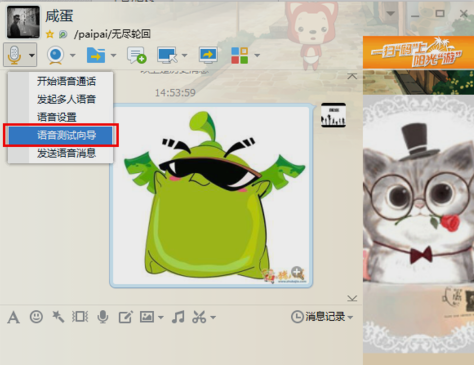Select 开始语音通话 from the menu
The width and height of the screenshot is (474, 365).
pyautogui.click(x=66, y=81)
